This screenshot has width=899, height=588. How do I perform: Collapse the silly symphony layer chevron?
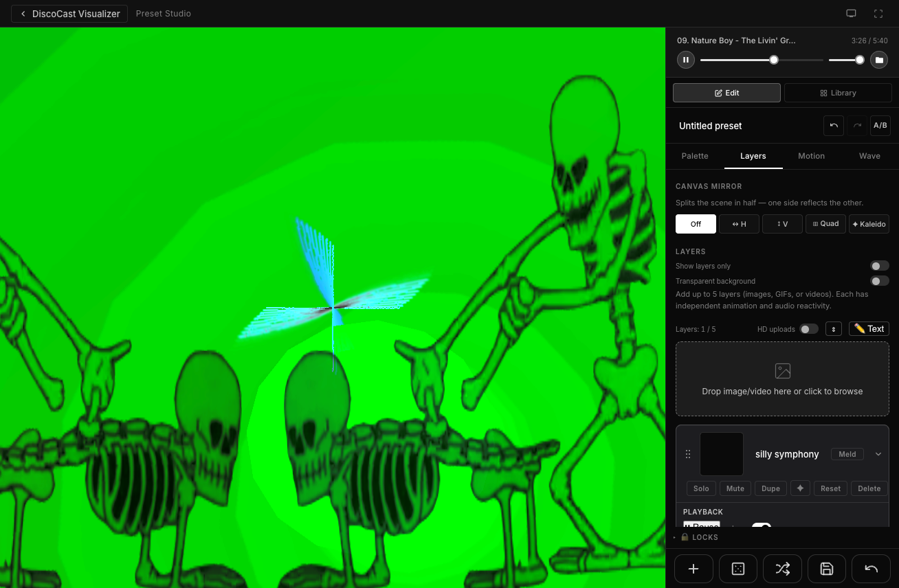click(x=878, y=454)
